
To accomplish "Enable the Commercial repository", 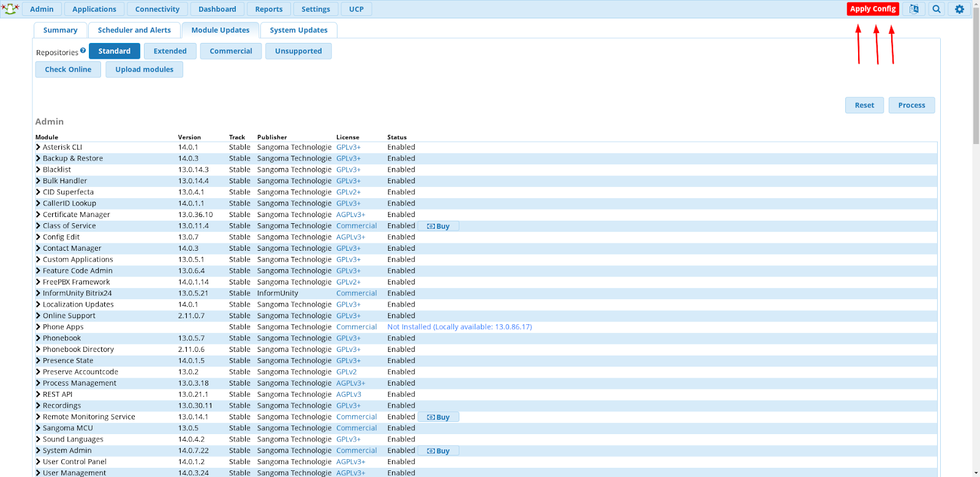I will point(231,51).
